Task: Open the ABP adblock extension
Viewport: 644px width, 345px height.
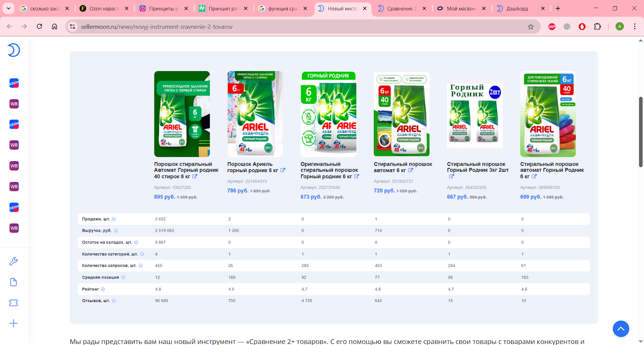Action: click(552, 27)
